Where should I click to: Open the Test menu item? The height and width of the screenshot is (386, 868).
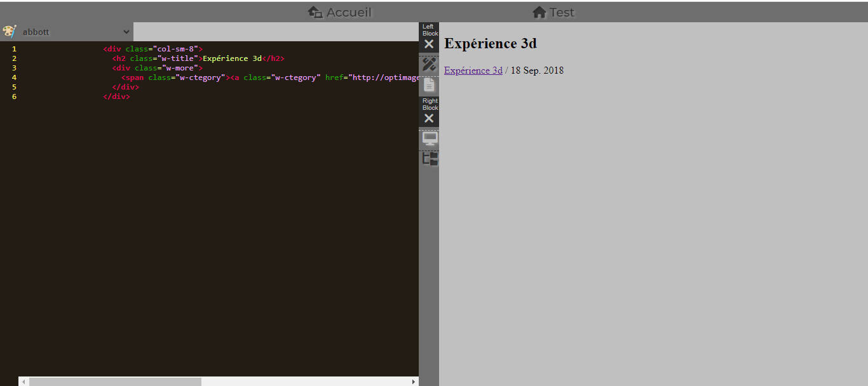tap(562, 12)
